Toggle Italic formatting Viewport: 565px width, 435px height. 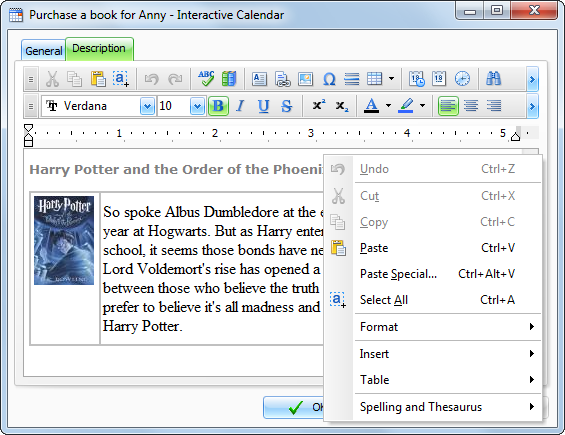click(x=240, y=106)
